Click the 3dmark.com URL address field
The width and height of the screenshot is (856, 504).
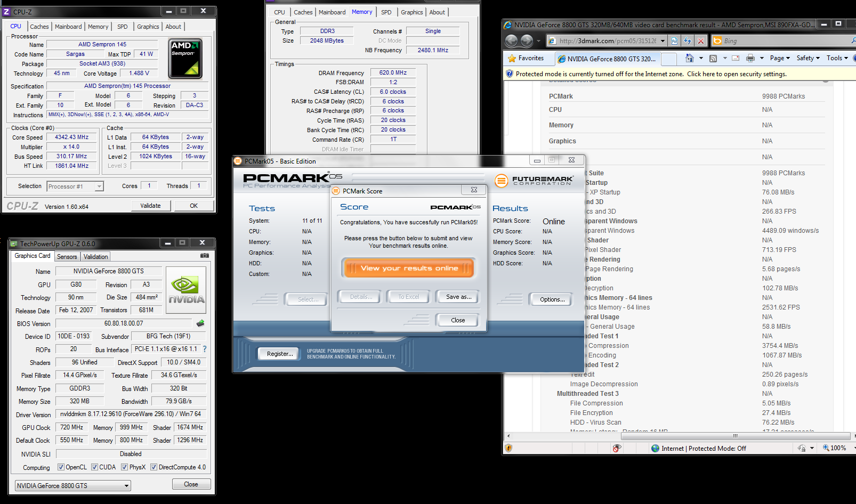pyautogui.click(x=608, y=41)
